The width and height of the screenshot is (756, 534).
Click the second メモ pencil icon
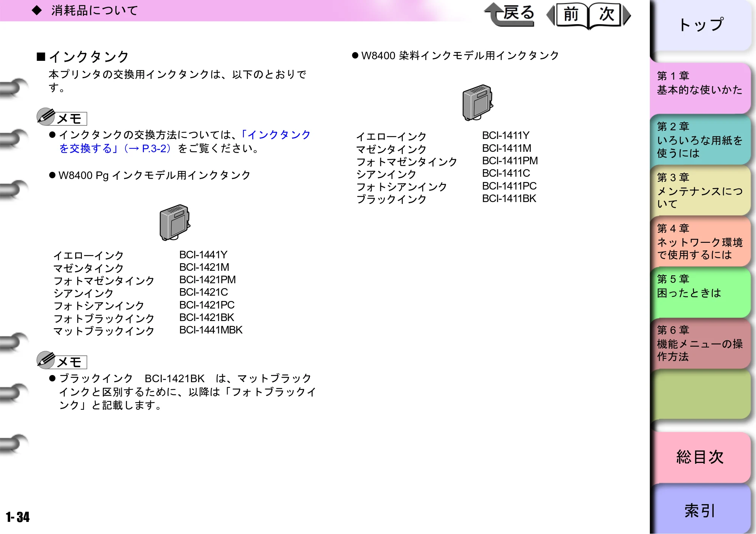click(46, 360)
